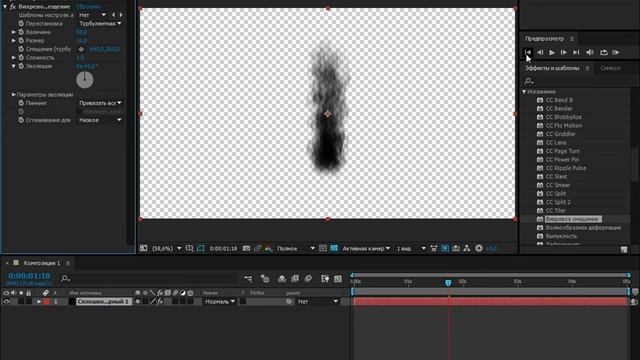Click the Сбросить reset link
This screenshot has width=640, height=360.
click(88, 7)
